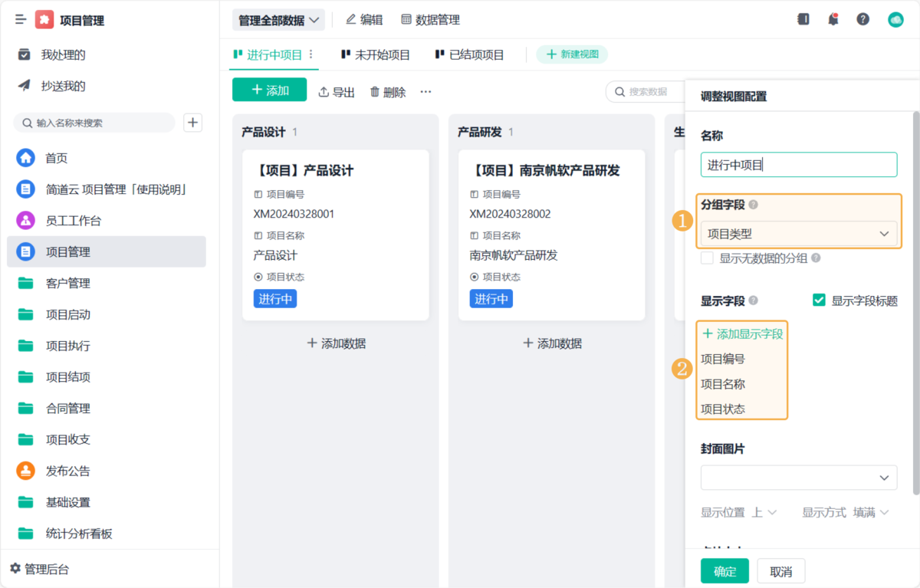Switch to 未开始项目 view tab
The width and height of the screenshot is (920, 588).
pos(376,54)
